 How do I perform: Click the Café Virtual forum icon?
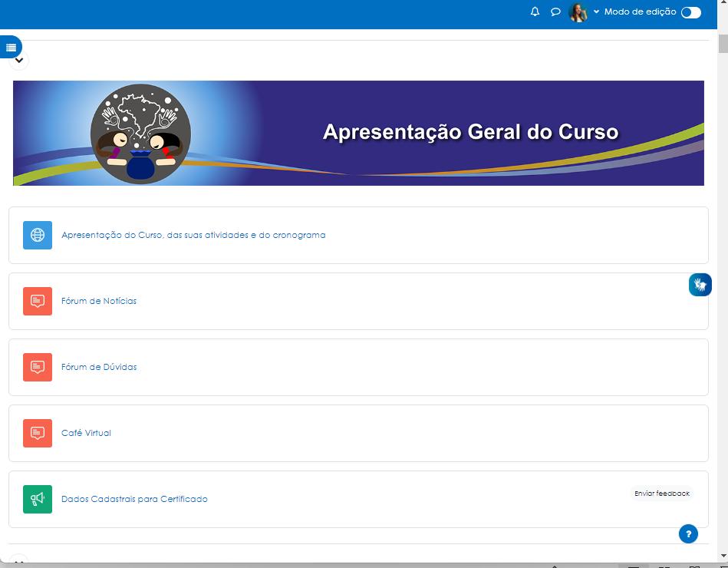point(38,433)
